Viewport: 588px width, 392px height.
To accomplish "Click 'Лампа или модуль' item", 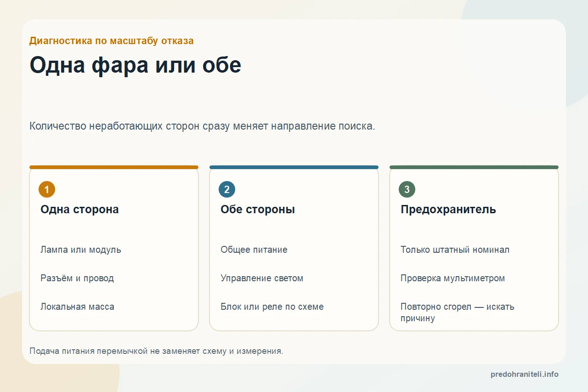I will (81, 250).
